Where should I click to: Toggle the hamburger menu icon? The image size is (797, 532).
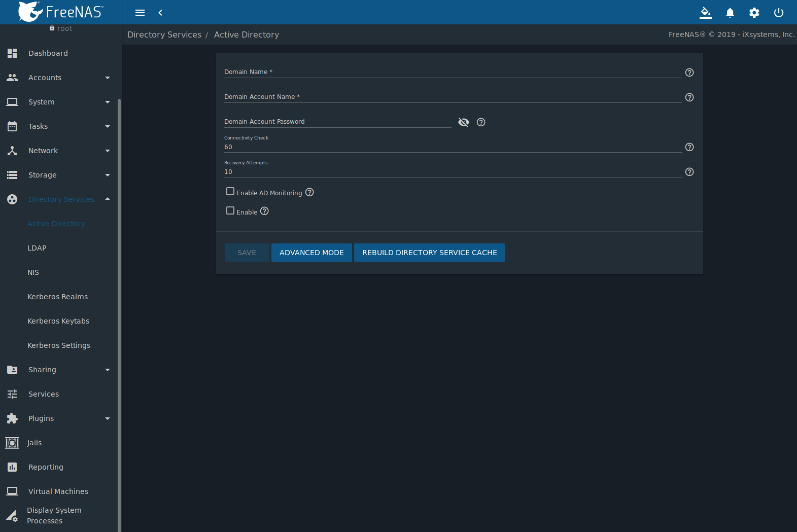click(x=140, y=13)
